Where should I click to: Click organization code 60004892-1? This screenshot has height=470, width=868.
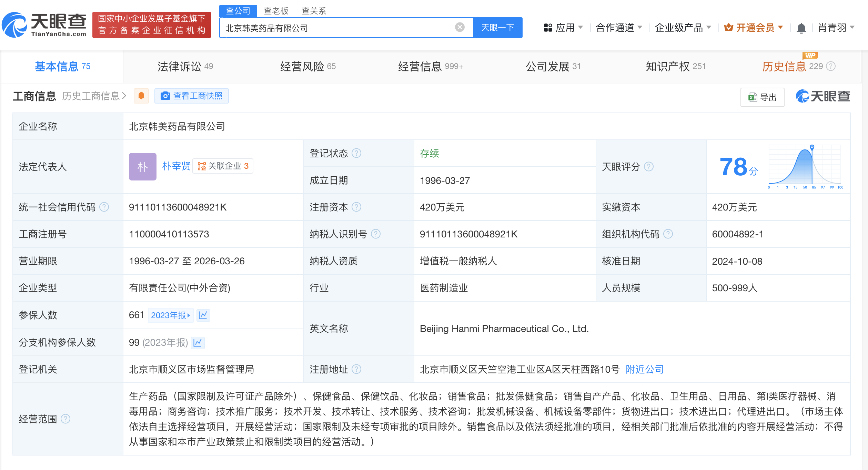point(738,234)
